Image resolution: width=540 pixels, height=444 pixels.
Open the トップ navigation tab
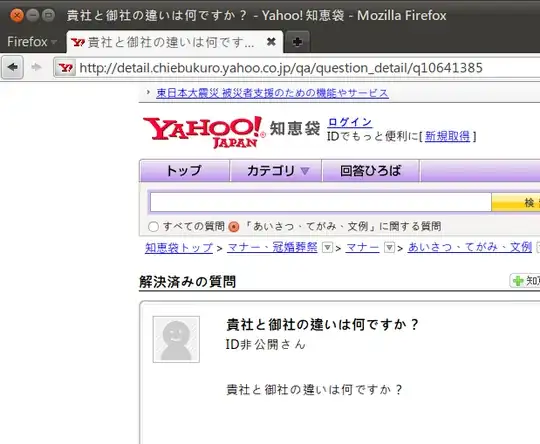click(184, 171)
